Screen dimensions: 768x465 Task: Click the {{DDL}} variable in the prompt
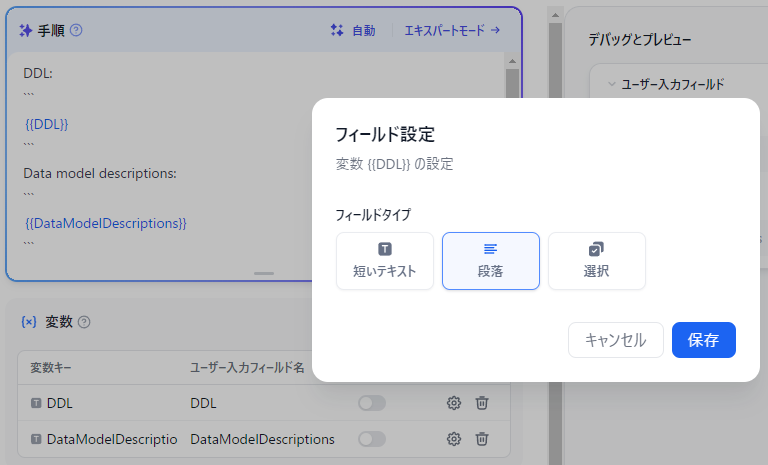[47, 124]
